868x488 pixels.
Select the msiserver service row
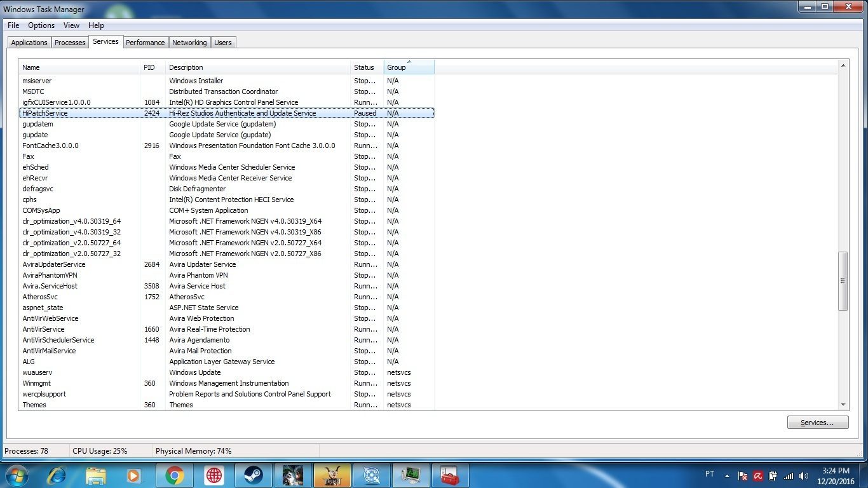tap(227, 81)
